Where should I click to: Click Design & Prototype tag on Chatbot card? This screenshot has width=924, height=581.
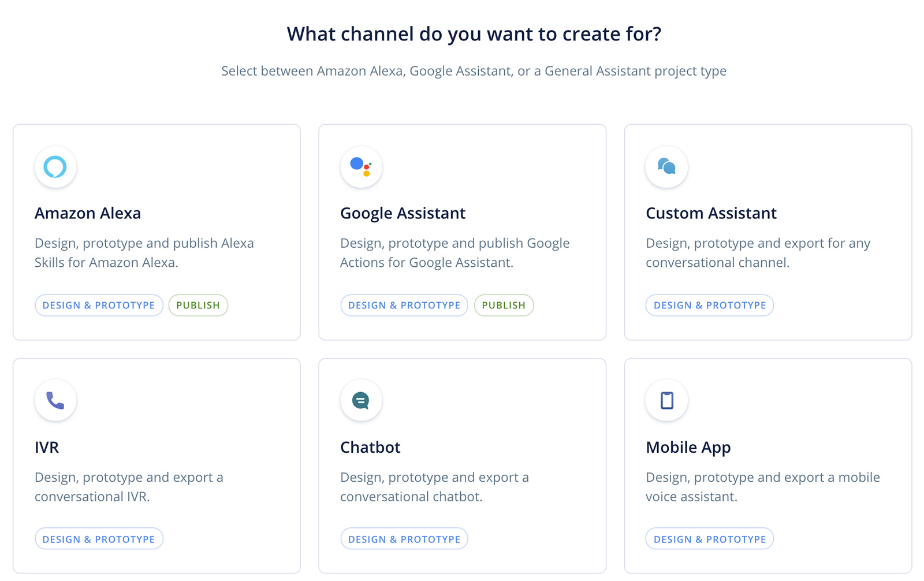coord(404,539)
